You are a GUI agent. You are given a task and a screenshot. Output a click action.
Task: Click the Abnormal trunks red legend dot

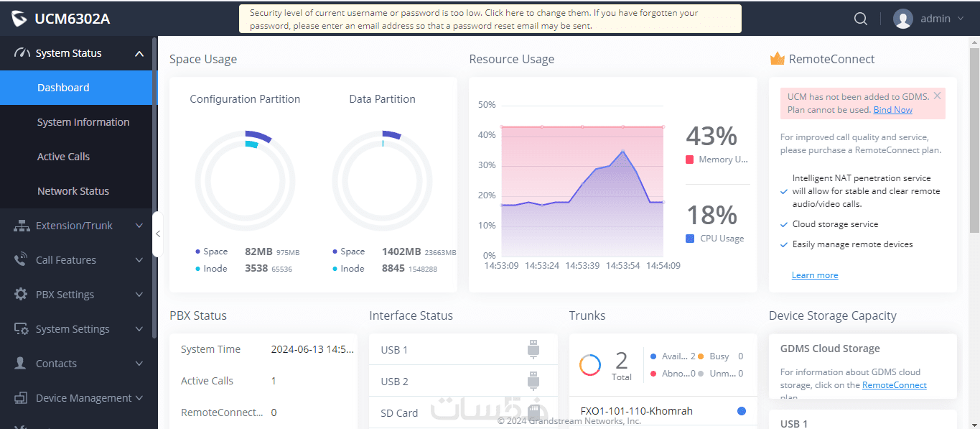point(653,374)
